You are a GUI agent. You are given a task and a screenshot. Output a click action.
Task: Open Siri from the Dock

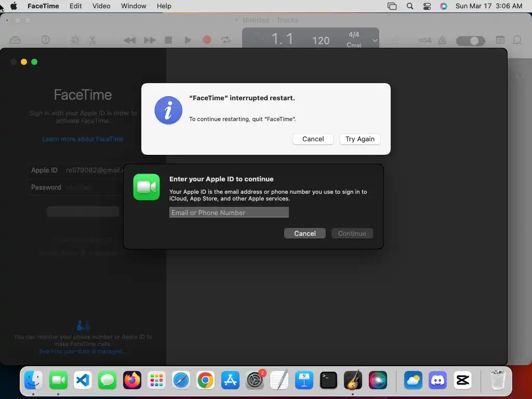(x=378, y=380)
